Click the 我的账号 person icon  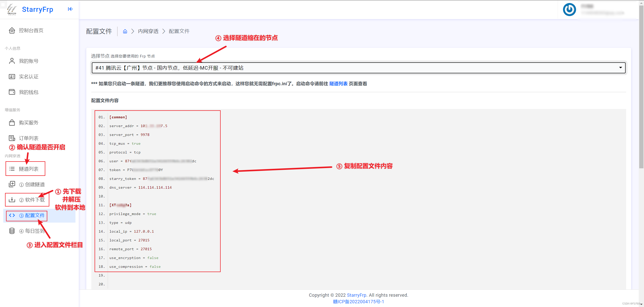12,61
